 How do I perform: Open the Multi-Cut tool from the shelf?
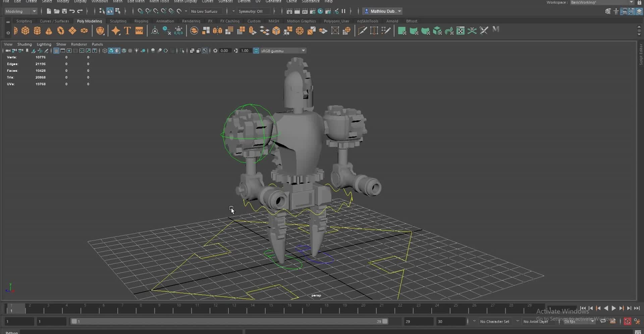pos(363,31)
